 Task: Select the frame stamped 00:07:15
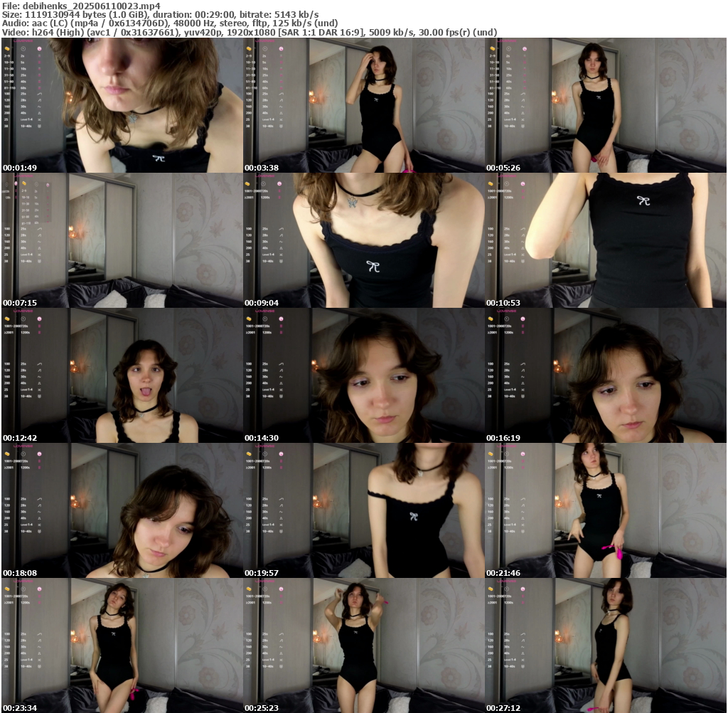122,240
